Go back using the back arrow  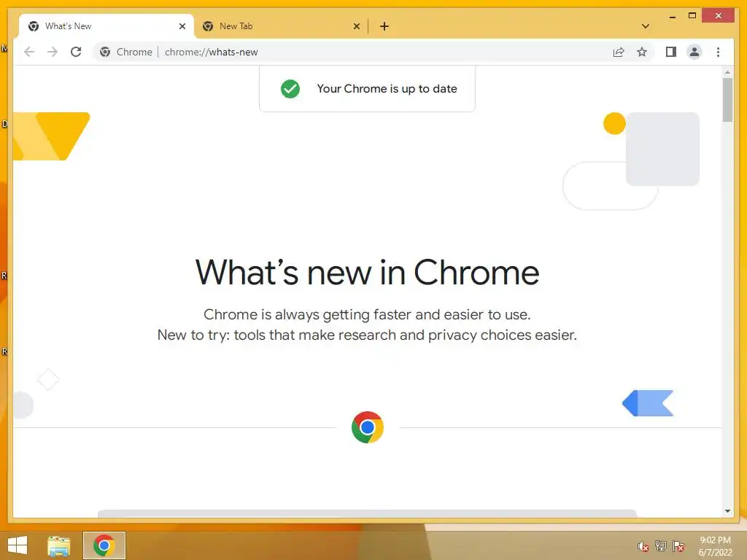point(29,52)
